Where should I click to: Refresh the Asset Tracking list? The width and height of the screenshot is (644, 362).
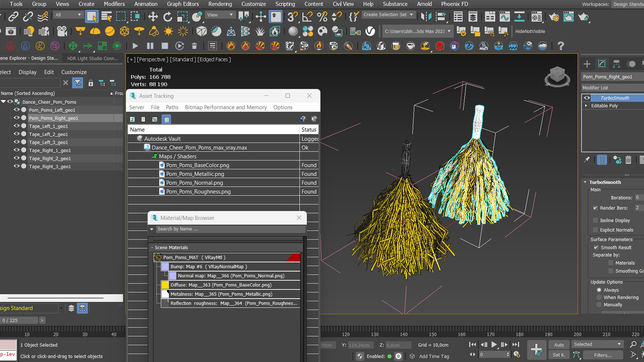click(132, 119)
